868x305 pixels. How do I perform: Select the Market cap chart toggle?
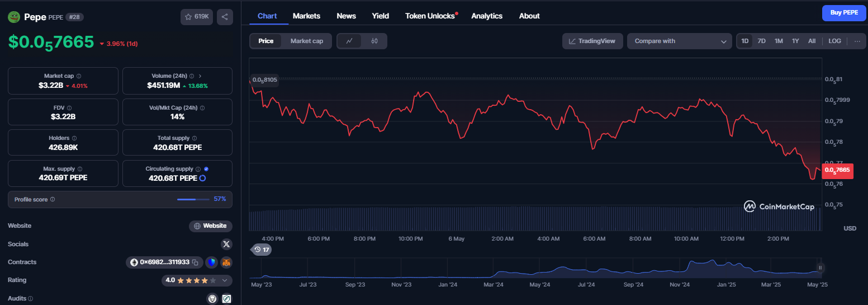coord(307,41)
